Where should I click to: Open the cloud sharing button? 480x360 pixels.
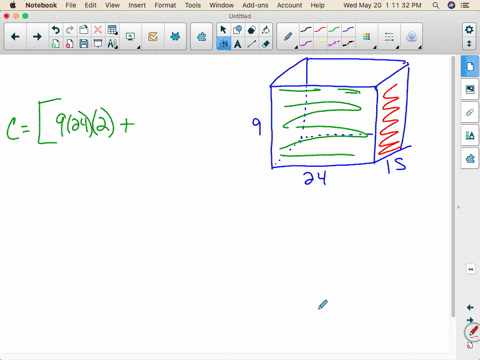[411, 37]
